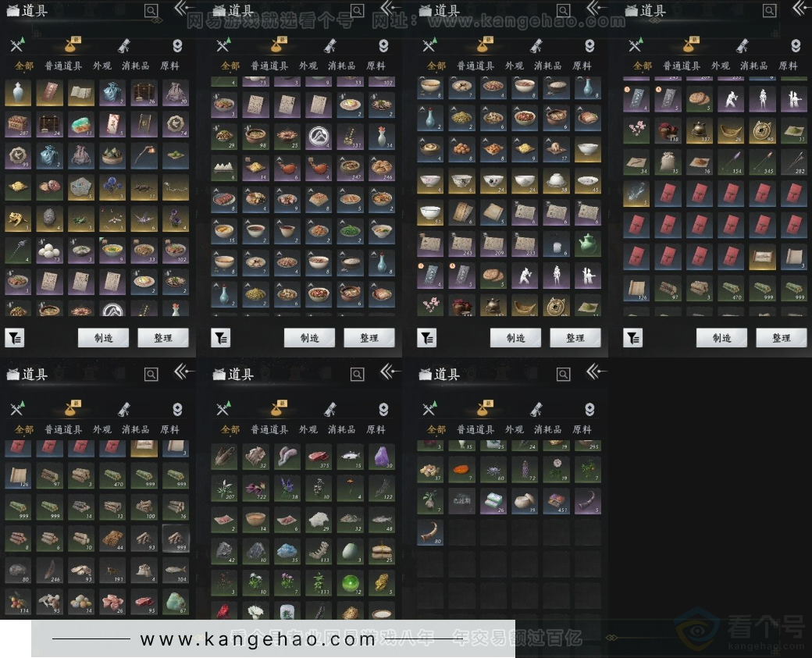The width and height of the screenshot is (812, 658).
Task: Select the golden toad item in the top-left panel
Action: [18, 219]
